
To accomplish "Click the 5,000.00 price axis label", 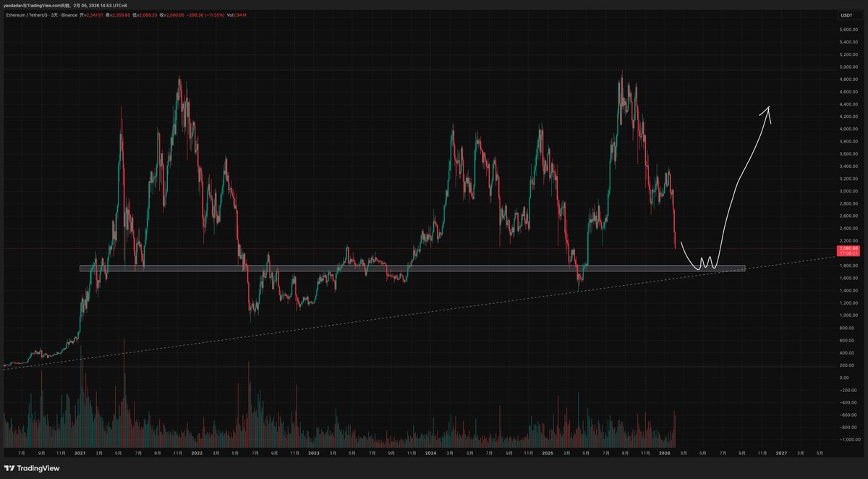I will click(x=848, y=67).
